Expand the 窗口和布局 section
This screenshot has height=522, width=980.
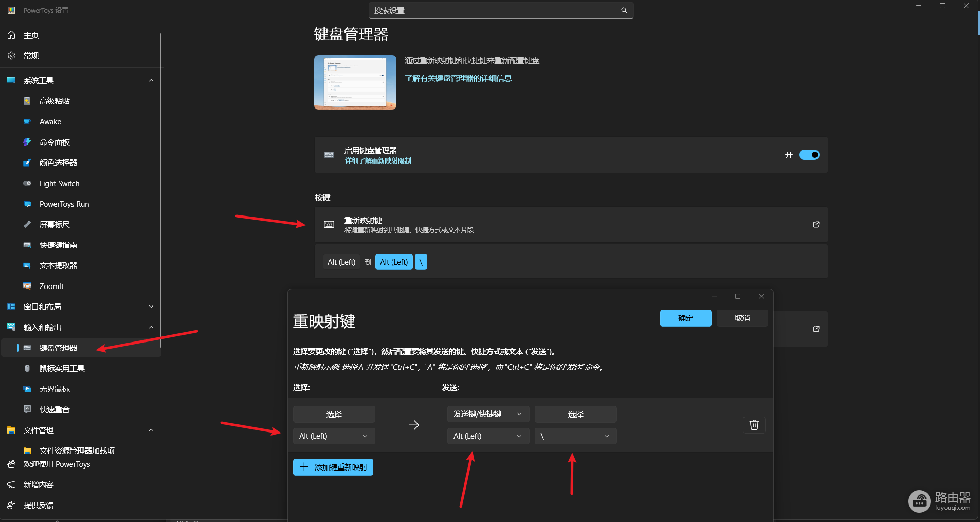pos(151,307)
